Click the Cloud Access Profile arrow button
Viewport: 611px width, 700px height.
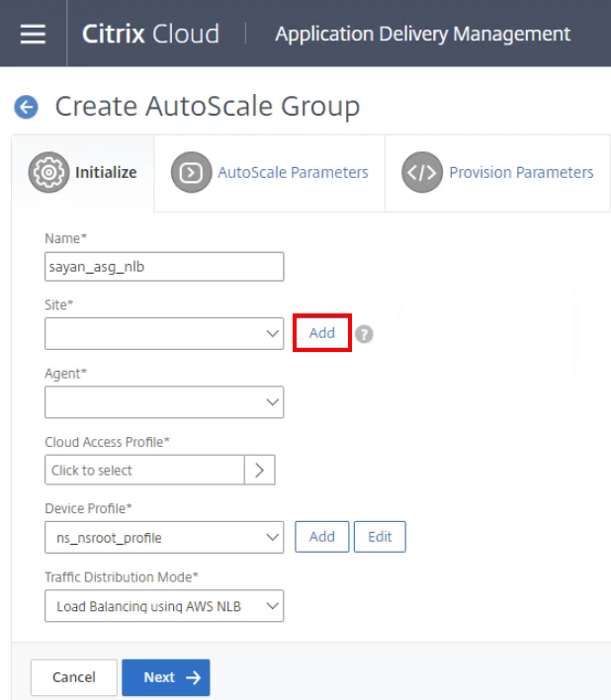tap(259, 471)
